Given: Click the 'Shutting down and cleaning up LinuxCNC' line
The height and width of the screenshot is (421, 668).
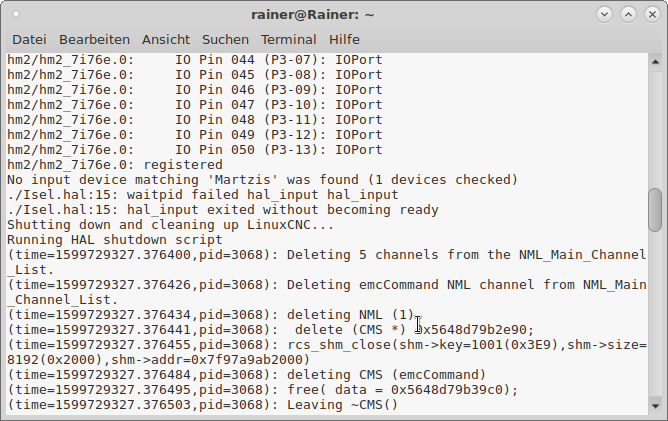Looking at the screenshot, I should click(x=170, y=225).
